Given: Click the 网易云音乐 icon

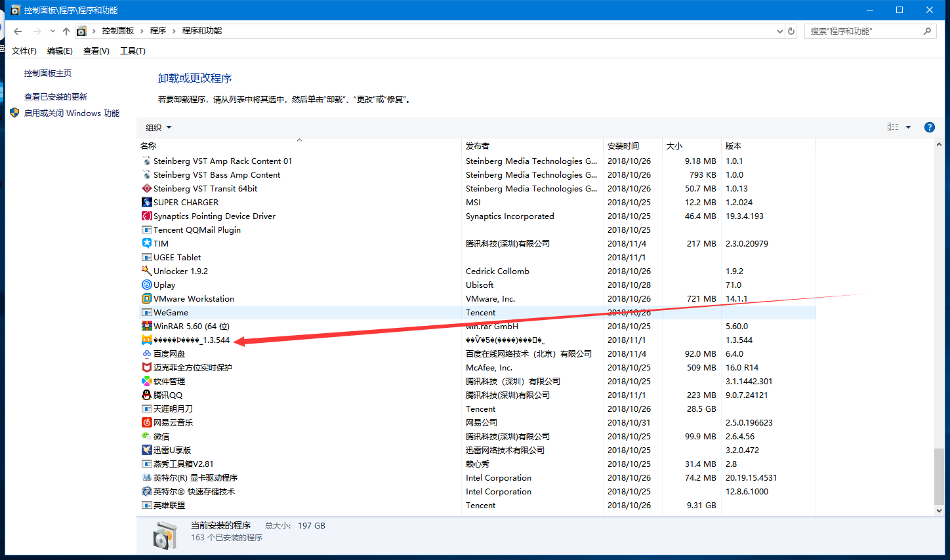Looking at the screenshot, I should pos(147,422).
